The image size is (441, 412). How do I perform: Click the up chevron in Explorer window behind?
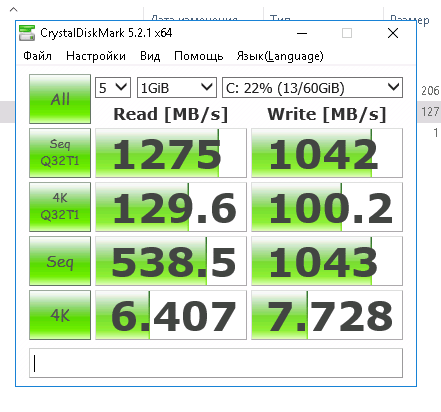pos(13,10)
